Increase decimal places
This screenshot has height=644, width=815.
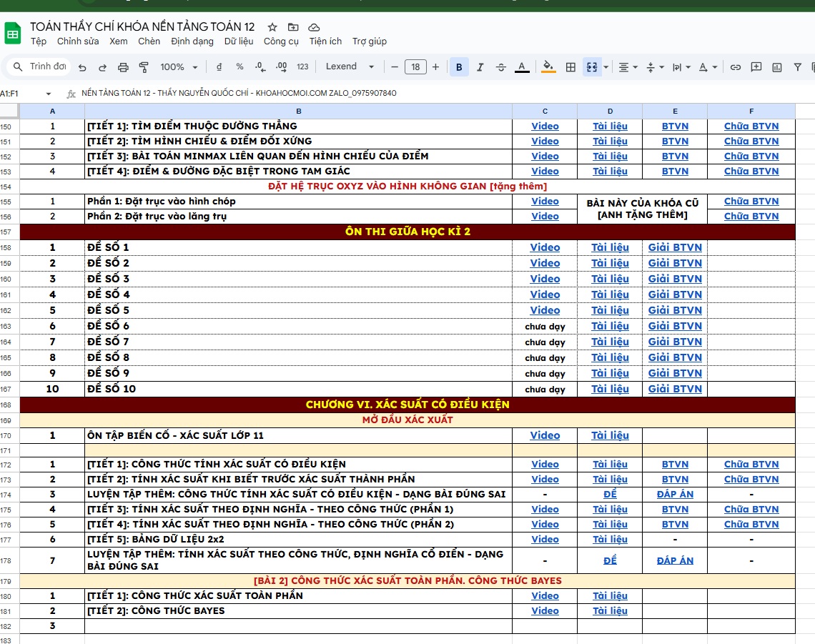point(281,66)
